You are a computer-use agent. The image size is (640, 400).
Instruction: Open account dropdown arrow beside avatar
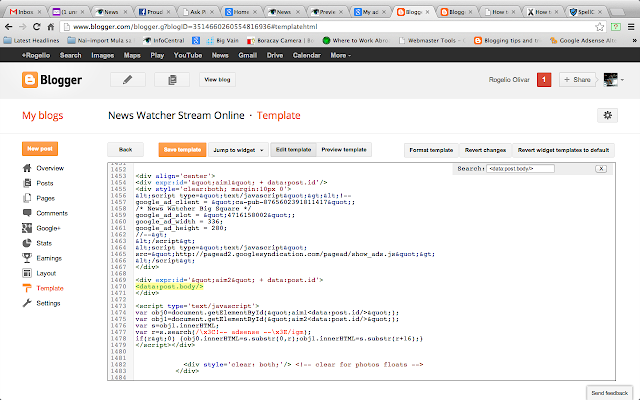click(x=622, y=80)
